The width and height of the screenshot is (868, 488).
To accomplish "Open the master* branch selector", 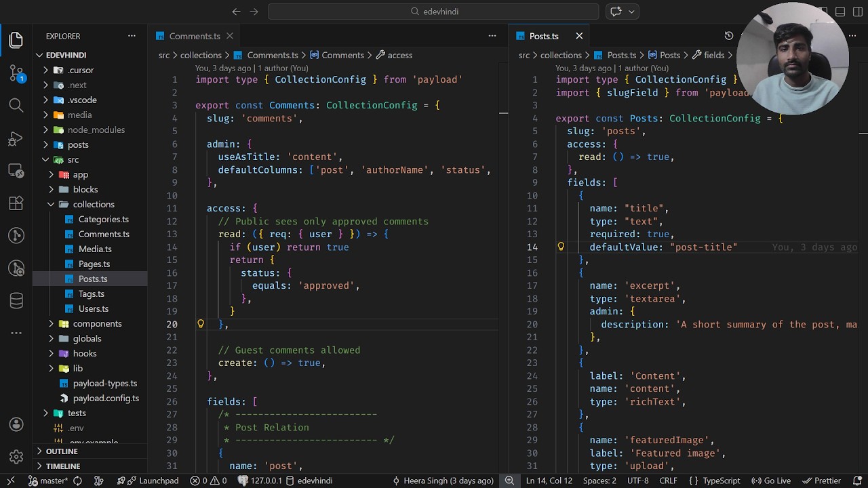I will pyautogui.click(x=47, y=481).
